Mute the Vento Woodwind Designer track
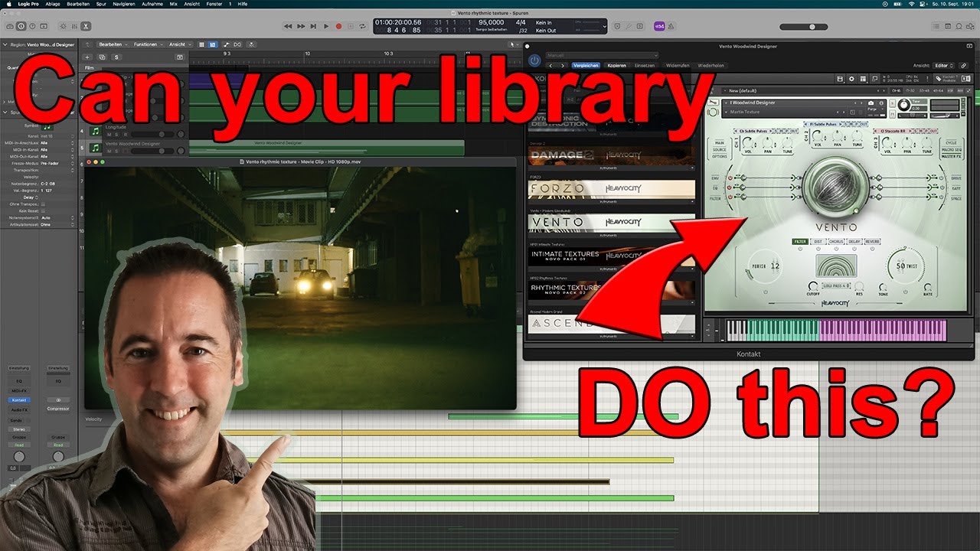The height and width of the screenshot is (551, 980). coord(109,151)
